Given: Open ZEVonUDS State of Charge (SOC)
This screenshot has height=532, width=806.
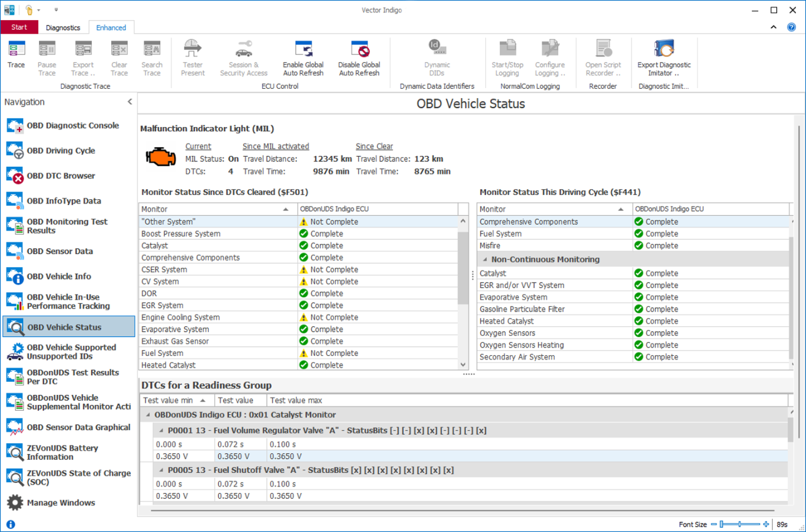Looking at the screenshot, I should [69, 478].
